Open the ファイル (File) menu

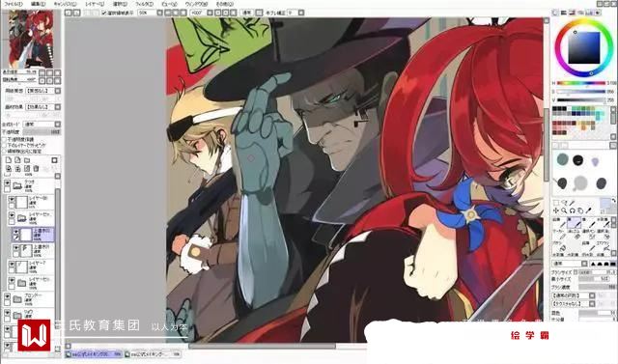(13, 4)
